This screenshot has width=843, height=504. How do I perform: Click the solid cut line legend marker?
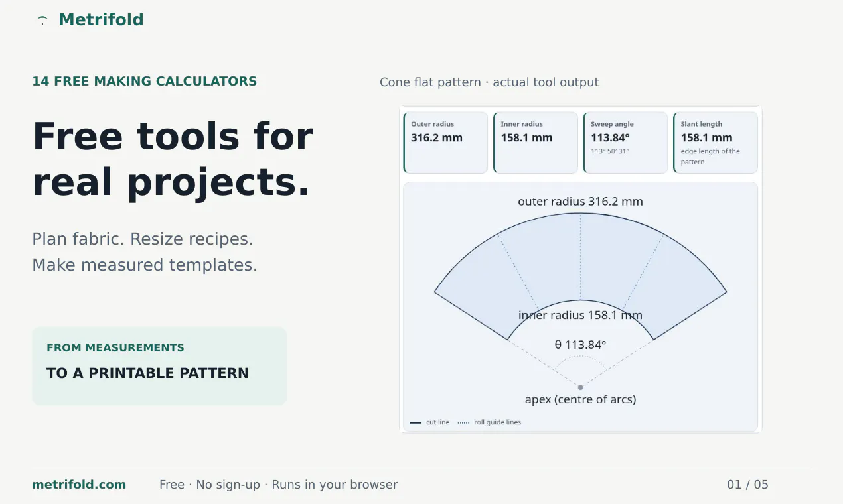416,422
